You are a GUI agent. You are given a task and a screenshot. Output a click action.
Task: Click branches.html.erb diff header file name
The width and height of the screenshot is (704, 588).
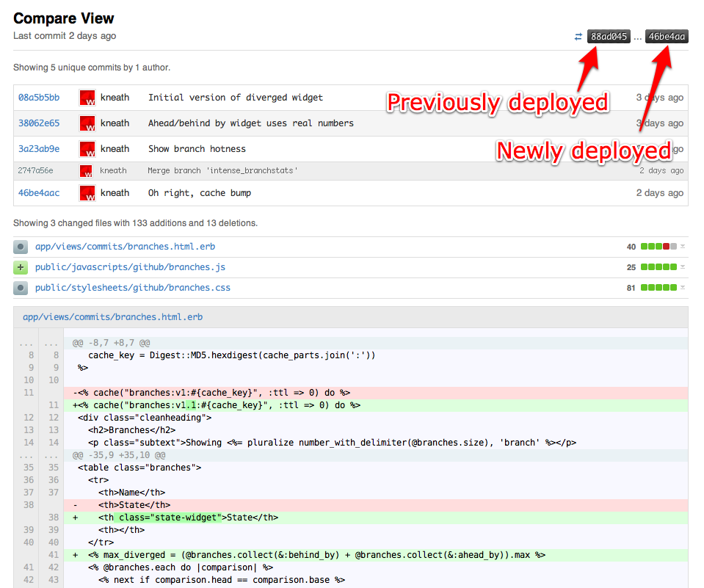click(113, 317)
